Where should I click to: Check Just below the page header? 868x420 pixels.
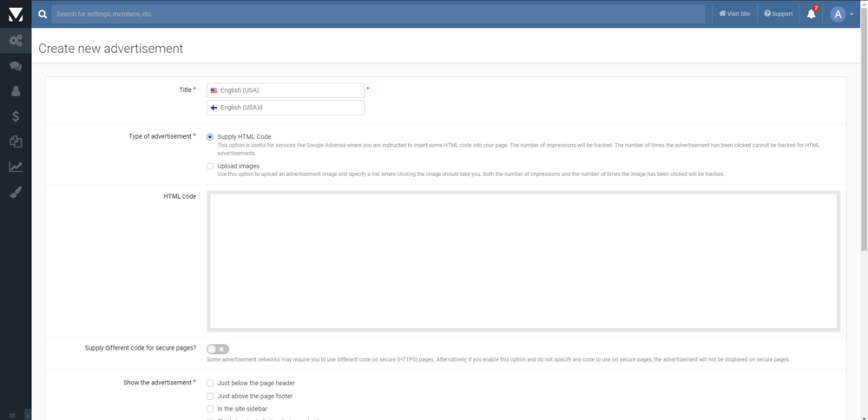click(x=210, y=383)
